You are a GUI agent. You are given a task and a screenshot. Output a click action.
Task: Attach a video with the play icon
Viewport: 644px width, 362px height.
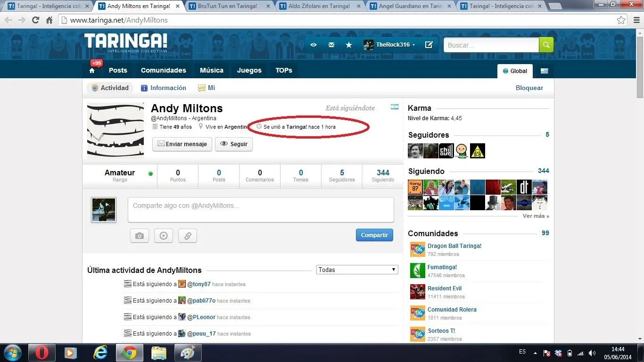point(164,236)
